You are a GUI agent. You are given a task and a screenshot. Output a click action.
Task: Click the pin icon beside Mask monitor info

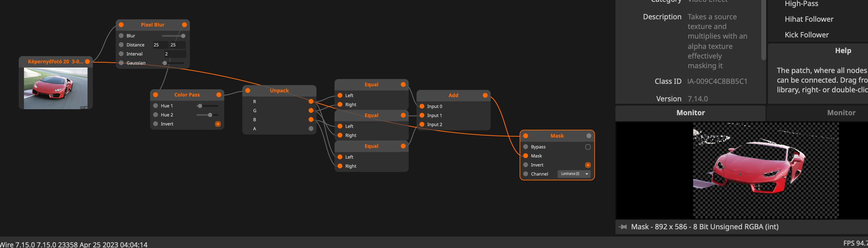pyautogui.click(x=623, y=227)
